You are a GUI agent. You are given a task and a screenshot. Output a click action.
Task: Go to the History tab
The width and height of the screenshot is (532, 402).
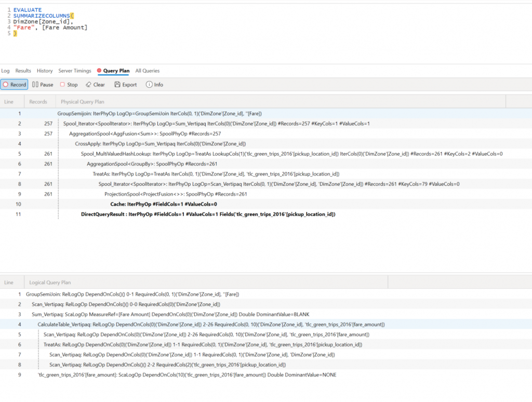(45, 71)
